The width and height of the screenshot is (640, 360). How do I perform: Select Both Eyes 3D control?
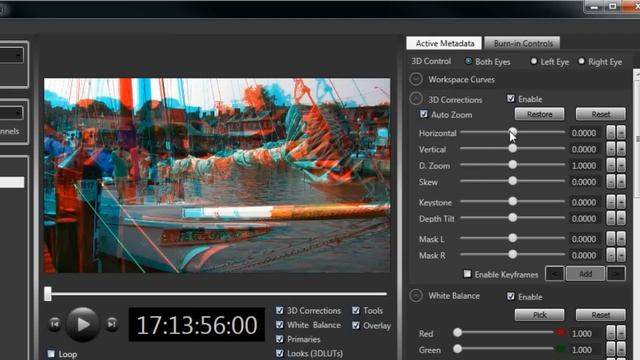(x=468, y=61)
